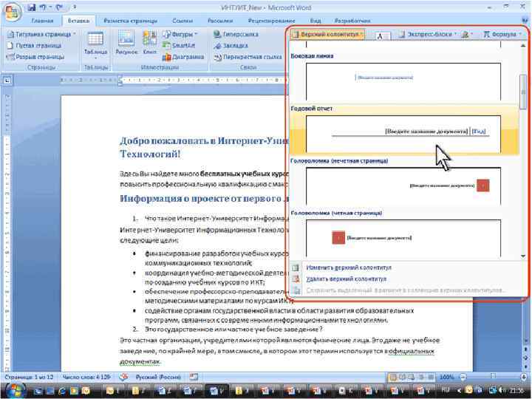Viewport: 532px width, 399px height.
Task: Insert a Закладка bookmark
Action: click(231, 46)
